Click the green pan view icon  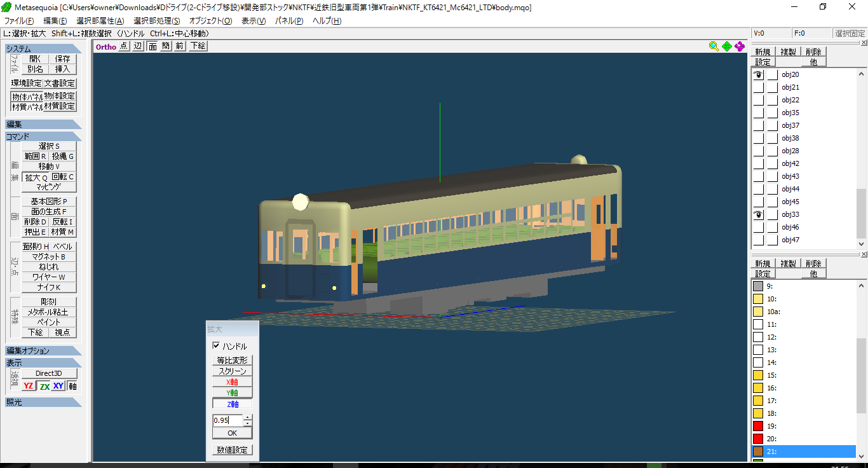click(727, 46)
